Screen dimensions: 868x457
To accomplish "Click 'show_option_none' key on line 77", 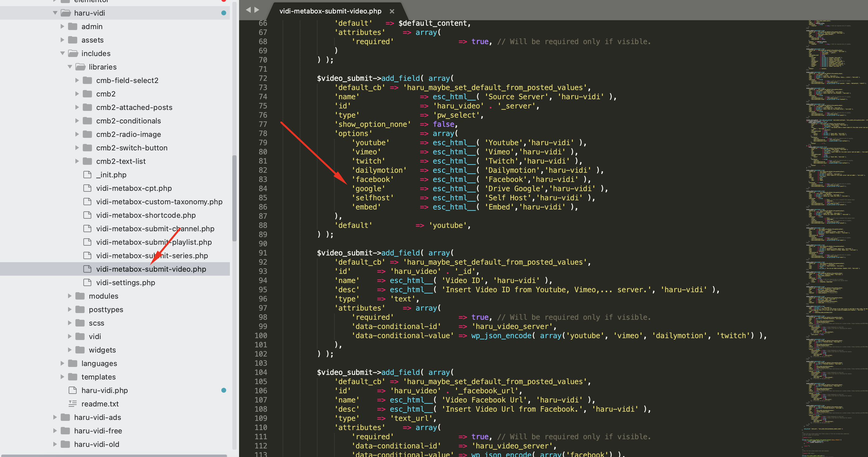I will pyautogui.click(x=373, y=124).
